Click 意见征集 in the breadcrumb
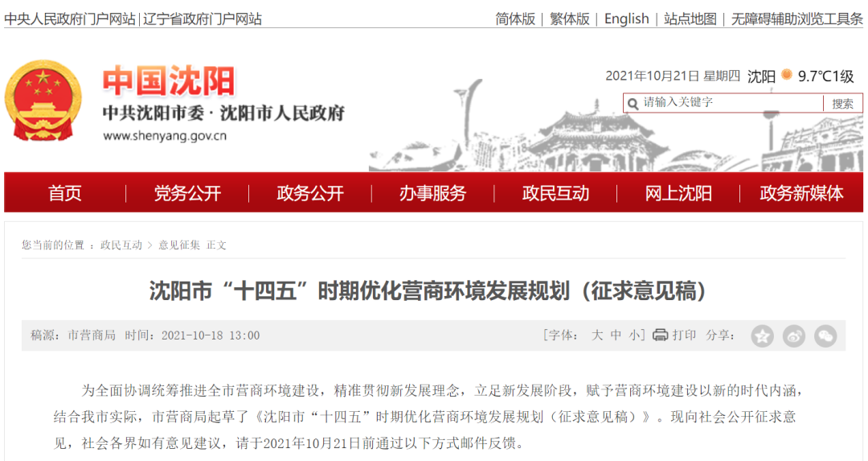Image resolution: width=868 pixels, height=461 pixels. coord(178,245)
